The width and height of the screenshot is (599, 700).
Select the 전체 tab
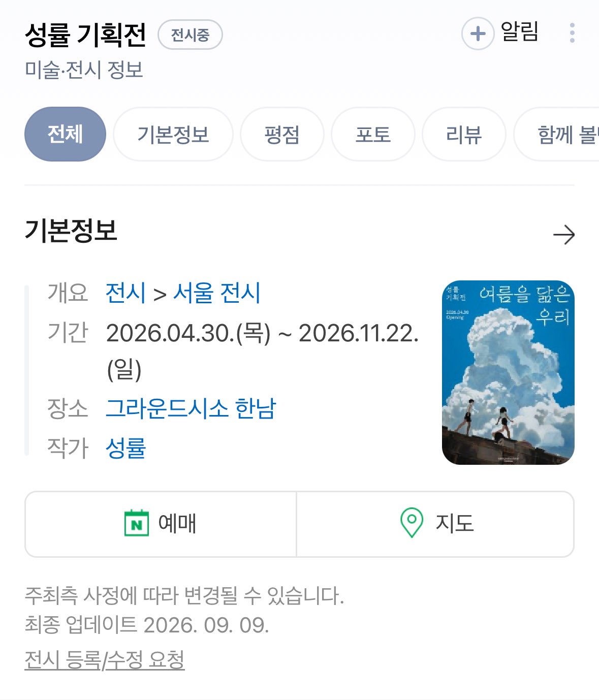[65, 134]
